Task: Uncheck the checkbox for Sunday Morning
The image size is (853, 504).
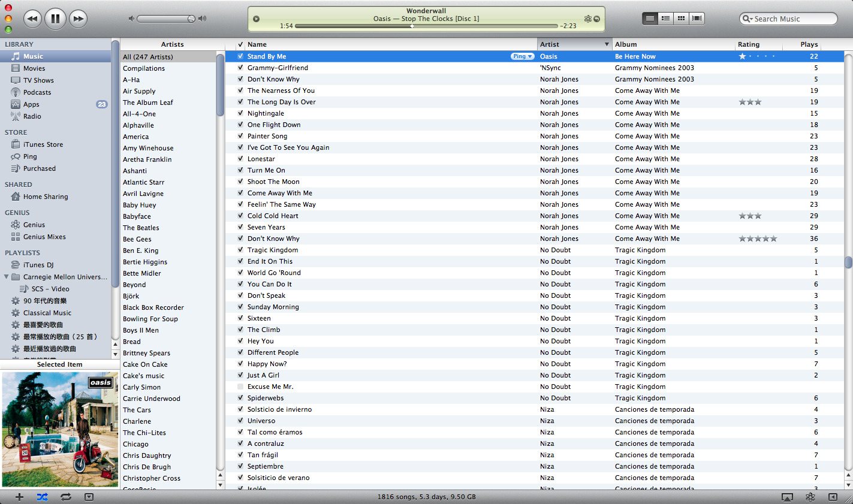Action: 240,307
